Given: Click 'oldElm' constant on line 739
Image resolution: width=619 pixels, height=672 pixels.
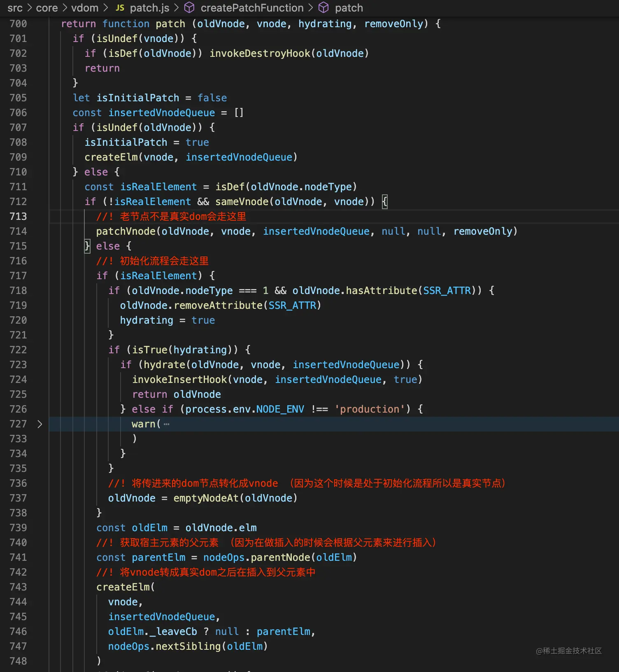Looking at the screenshot, I should pos(150,528).
